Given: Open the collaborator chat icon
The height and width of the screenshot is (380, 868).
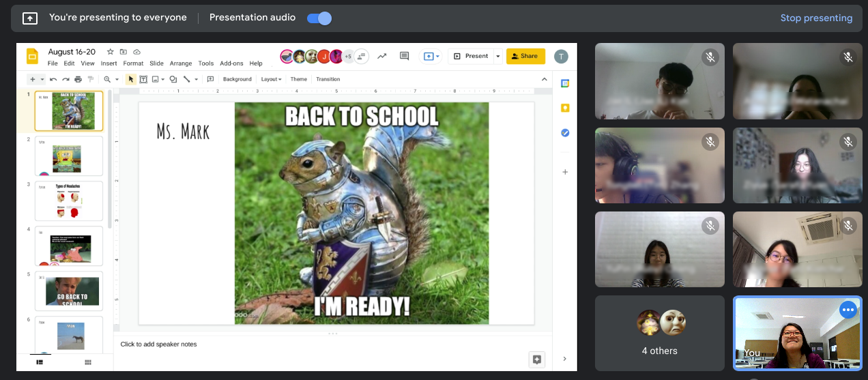Looking at the screenshot, I should (362, 56).
